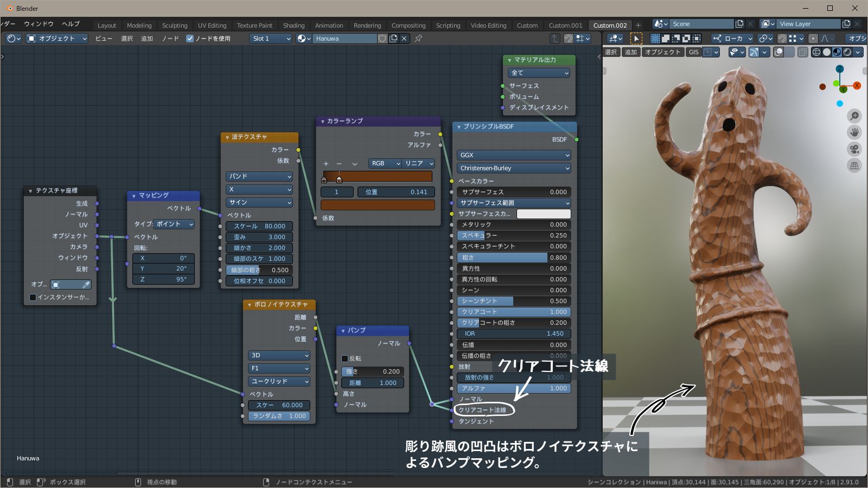The height and width of the screenshot is (488, 868).
Task: Open the ヘルプ menu
Action: tap(71, 24)
